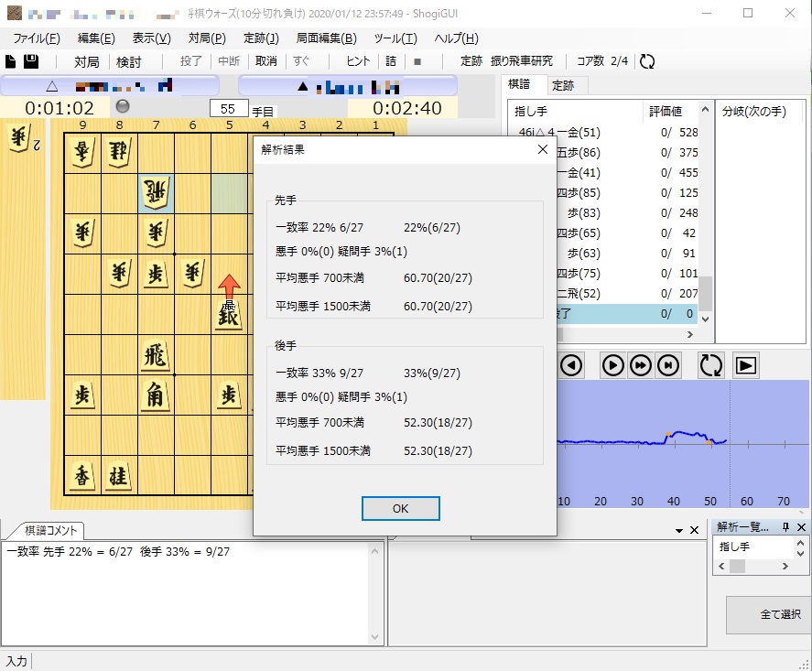Click the gray round indicator beside the timer
Viewport: 812px width, 671px height.
pos(123,106)
